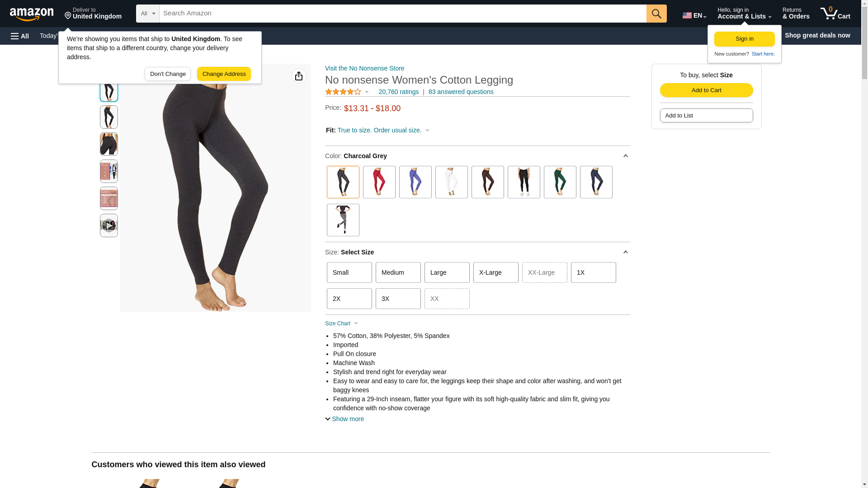Expand the Size Chart
Screen dimensions: 868x488
(x=341, y=324)
